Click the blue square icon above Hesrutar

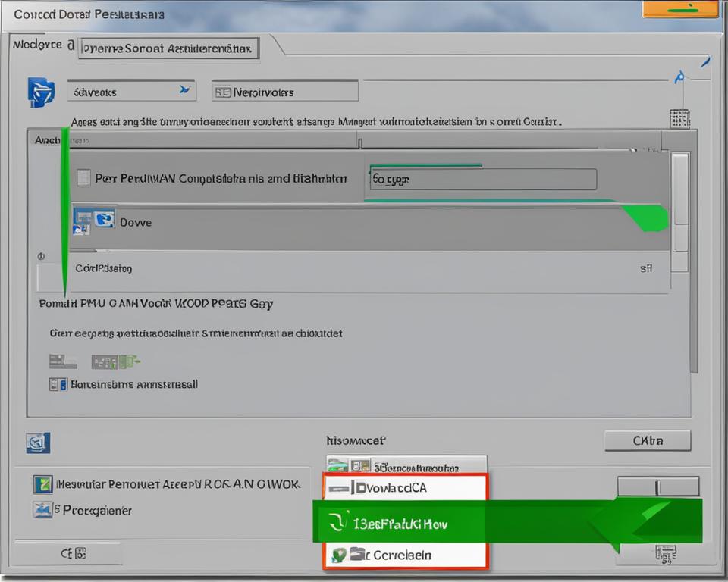(x=38, y=443)
